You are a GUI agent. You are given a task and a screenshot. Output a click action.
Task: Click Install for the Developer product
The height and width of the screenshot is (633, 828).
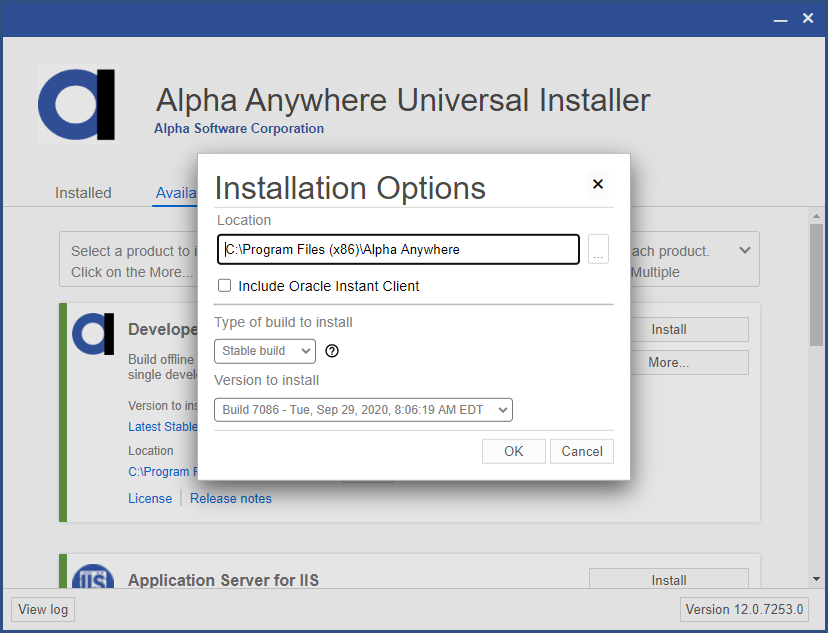point(689,329)
